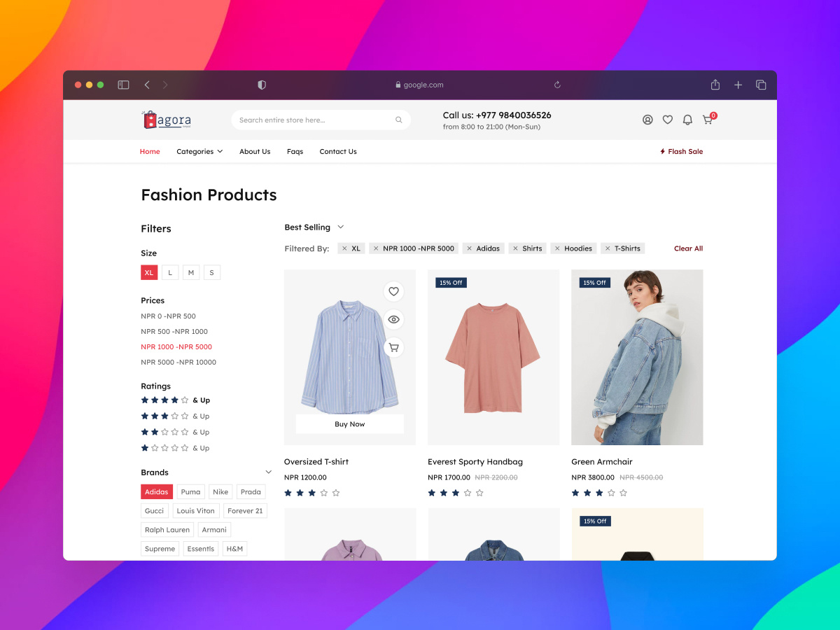Select Puma brand filter
The image size is (840, 630).
(190, 492)
